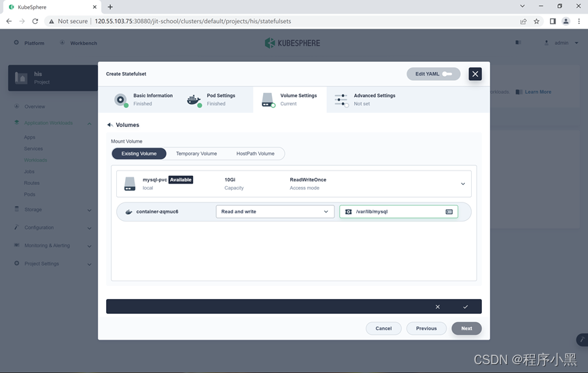Go back in browser history

[x=9, y=21]
